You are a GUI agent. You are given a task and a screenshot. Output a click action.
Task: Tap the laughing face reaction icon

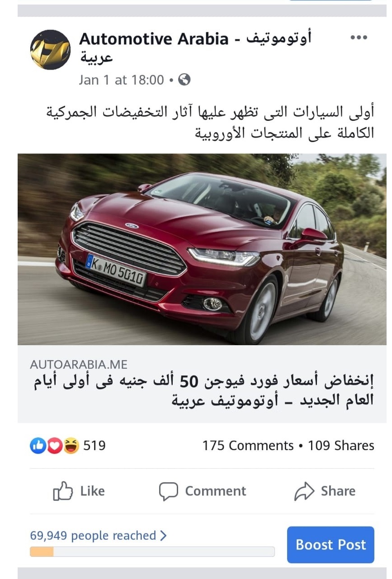(71, 446)
